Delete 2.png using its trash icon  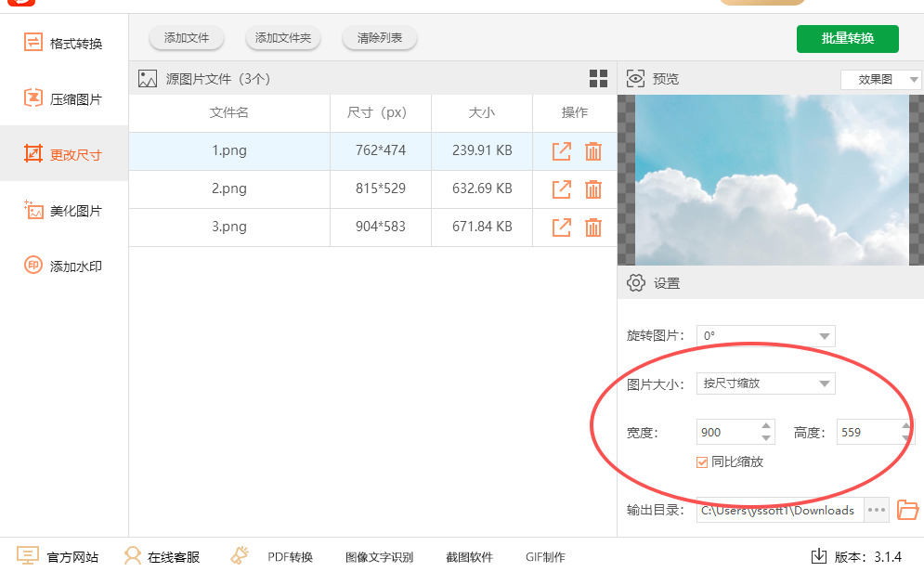click(593, 189)
